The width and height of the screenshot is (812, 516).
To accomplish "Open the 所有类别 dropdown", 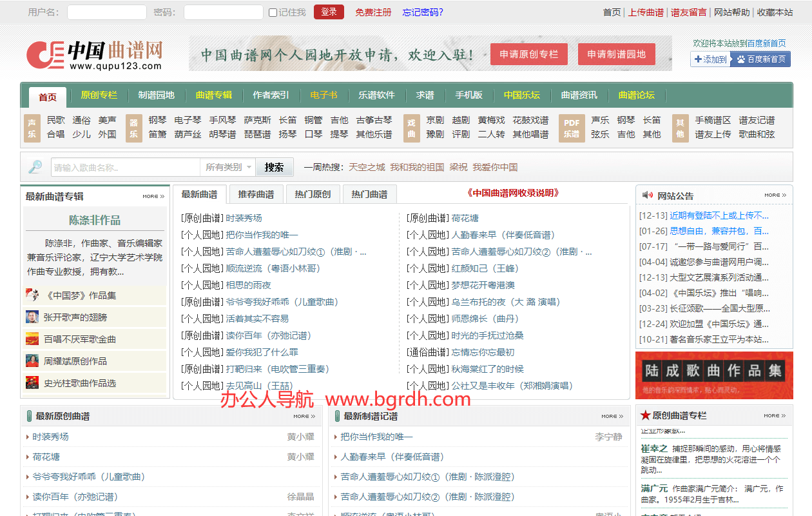I will click(228, 167).
